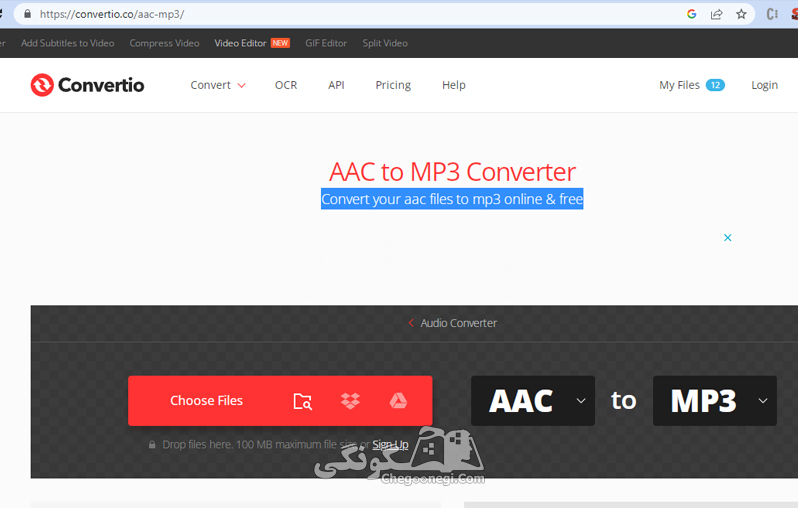The image size is (798, 508).
Task: Open the AAC source format dropdown
Action: pos(533,401)
